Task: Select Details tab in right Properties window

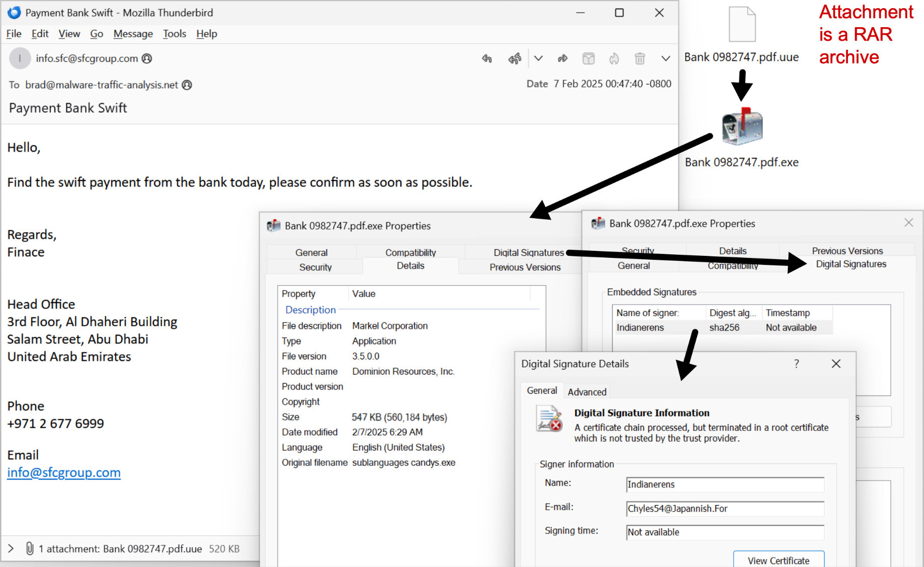Action: (x=733, y=251)
